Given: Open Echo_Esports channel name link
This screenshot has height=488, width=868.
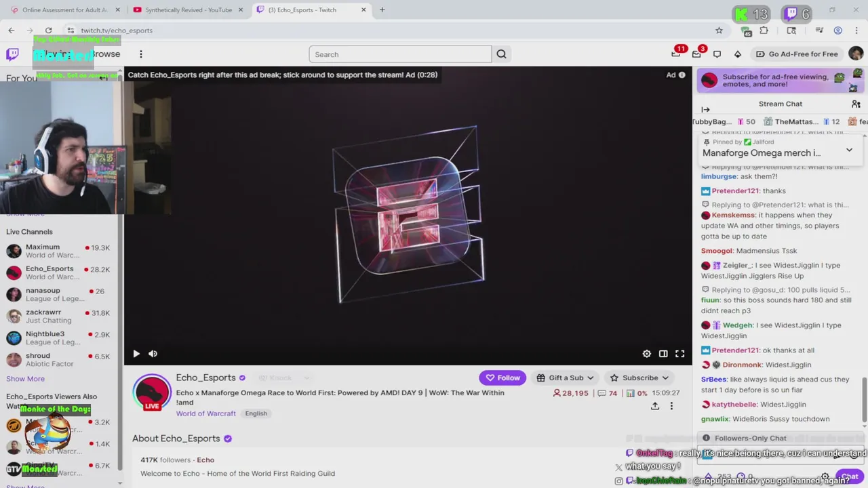Looking at the screenshot, I should tap(206, 378).
